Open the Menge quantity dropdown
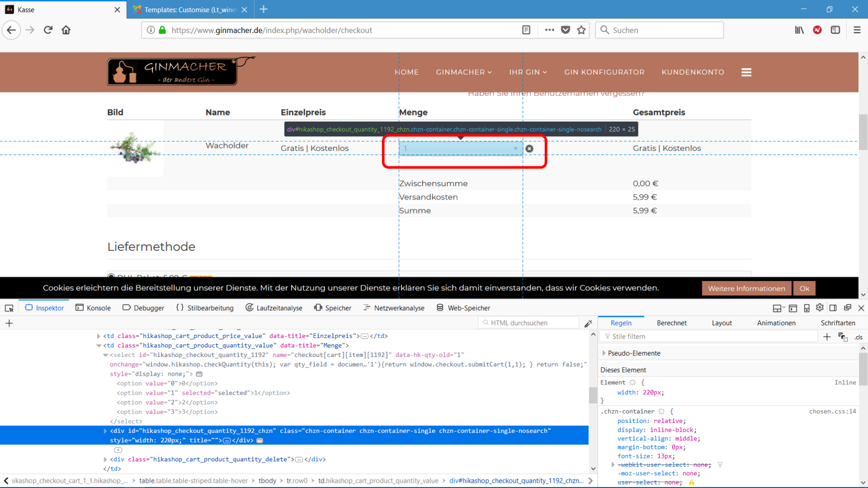The height and width of the screenshot is (488, 868). pos(460,149)
